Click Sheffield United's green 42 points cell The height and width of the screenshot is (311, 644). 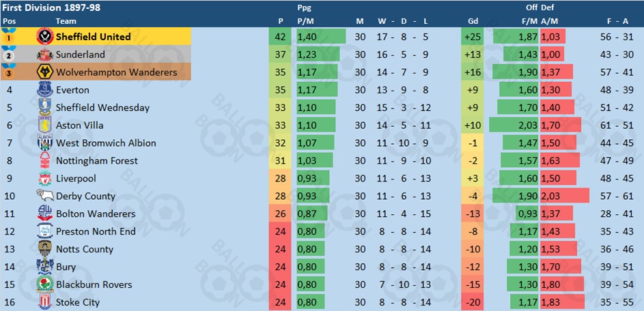click(280, 37)
